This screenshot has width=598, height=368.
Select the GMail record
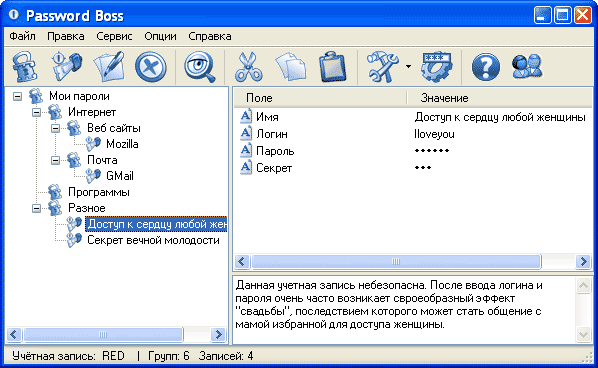120,176
